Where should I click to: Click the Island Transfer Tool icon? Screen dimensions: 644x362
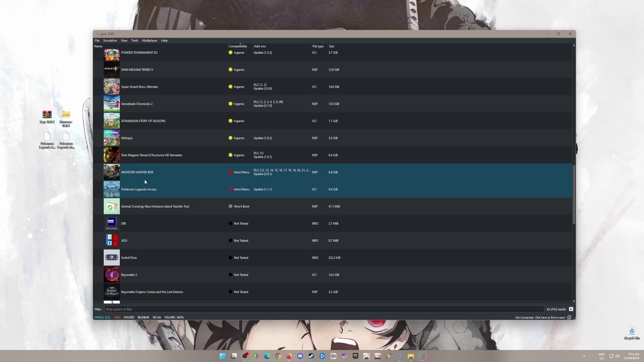pyautogui.click(x=112, y=207)
